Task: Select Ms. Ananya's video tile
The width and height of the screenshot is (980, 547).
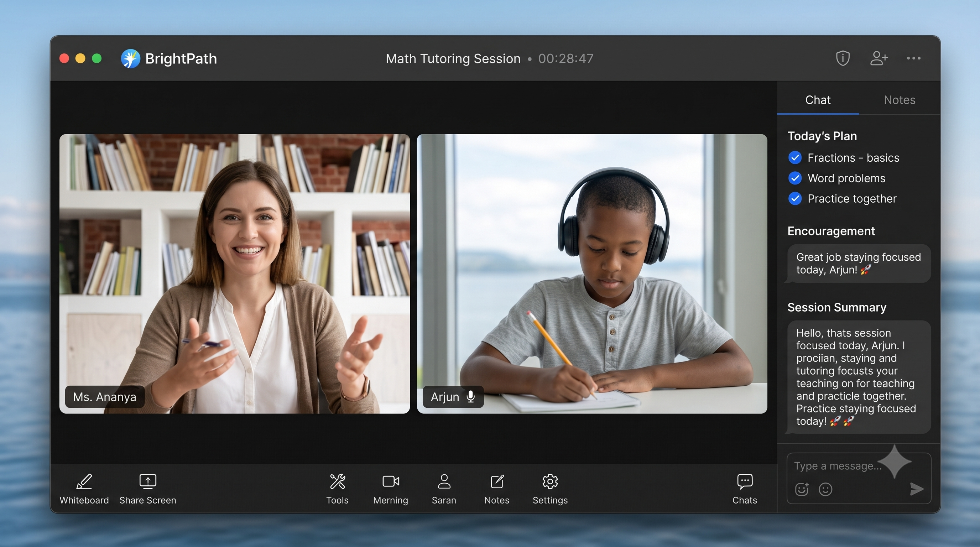Action: [235, 273]
